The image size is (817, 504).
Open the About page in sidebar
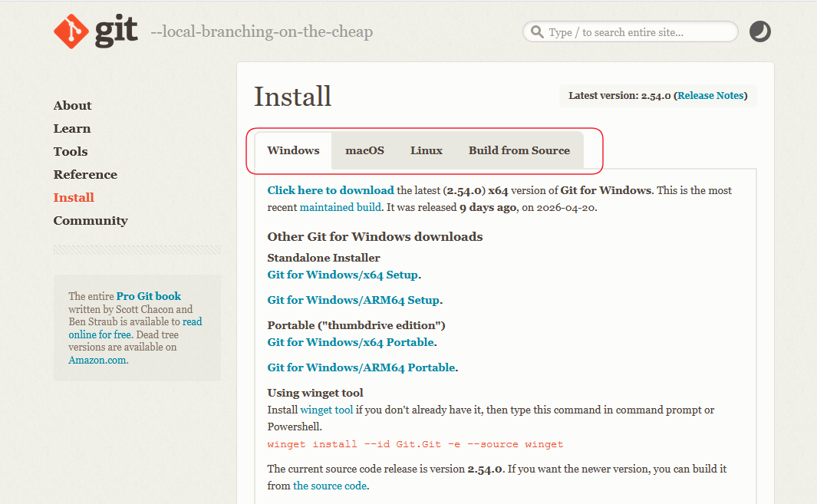pos(72,106)
